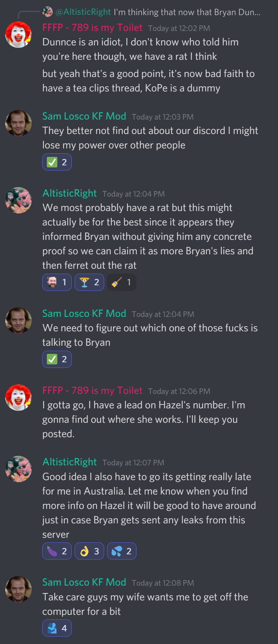
Task: Open Sam Losco avatar on the 12:04 PM message
Action: coord(18,320)
